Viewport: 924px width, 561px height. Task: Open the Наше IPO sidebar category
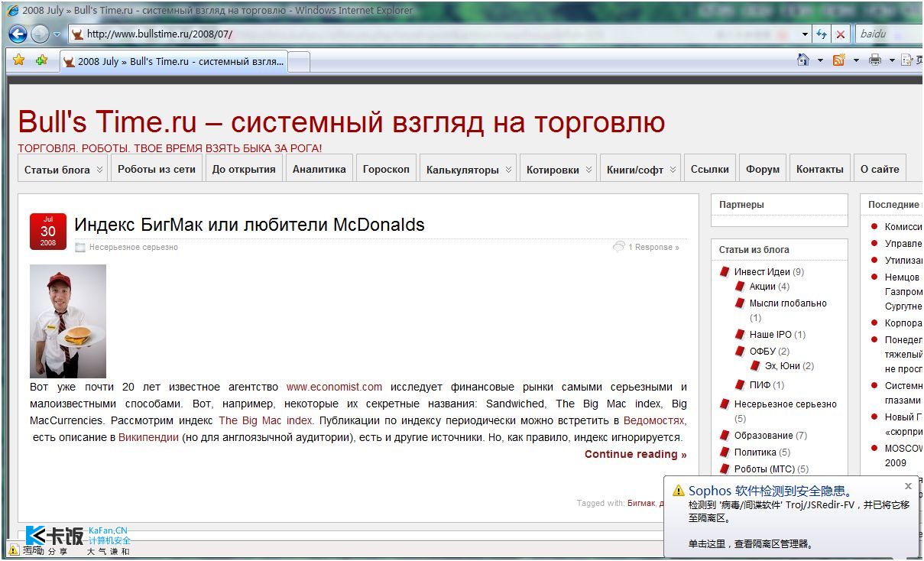[x=770, y=334]
